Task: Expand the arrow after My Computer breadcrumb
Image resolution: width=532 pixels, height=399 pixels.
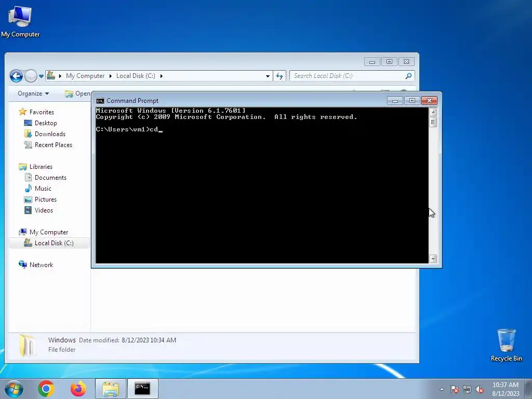Action: (110, 76)
